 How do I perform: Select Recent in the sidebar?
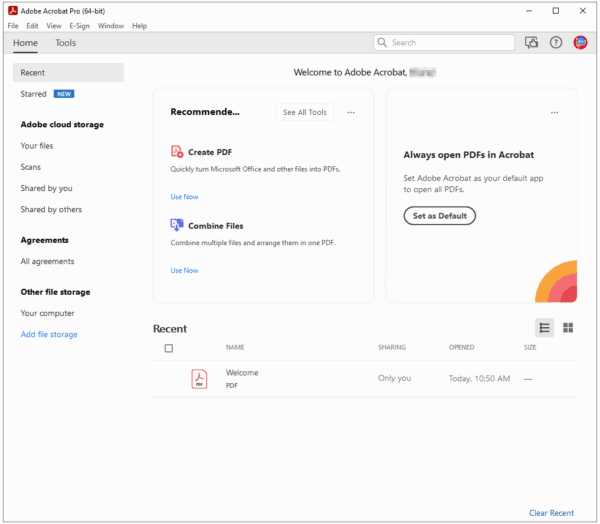68,72
